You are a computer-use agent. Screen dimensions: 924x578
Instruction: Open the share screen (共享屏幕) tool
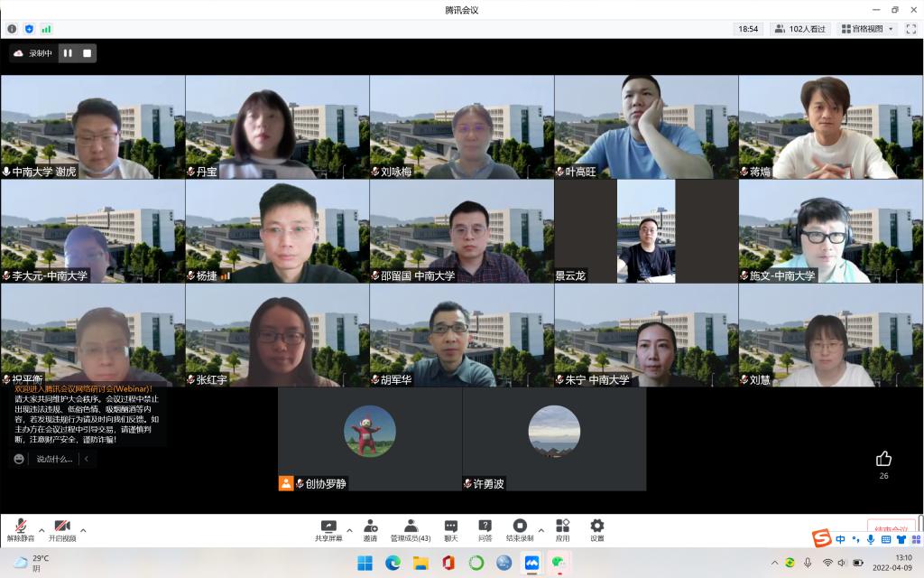click(328, 529)
